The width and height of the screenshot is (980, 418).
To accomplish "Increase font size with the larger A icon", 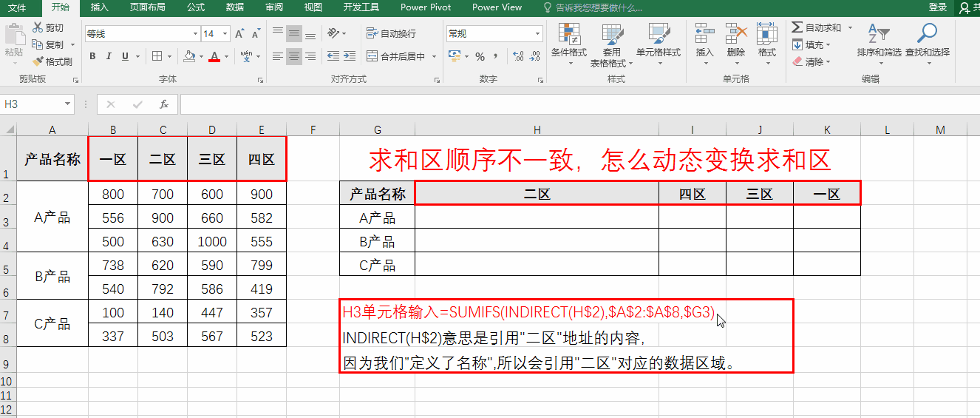I will [x=239, y=34].
